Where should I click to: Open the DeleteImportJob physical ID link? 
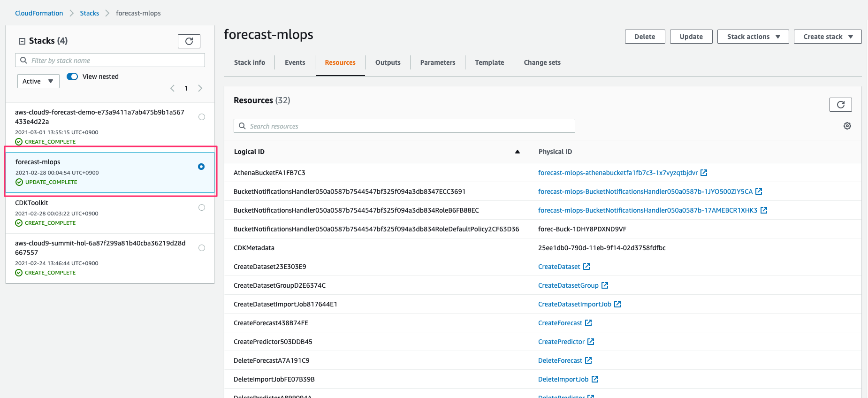(x=563, y=379)
